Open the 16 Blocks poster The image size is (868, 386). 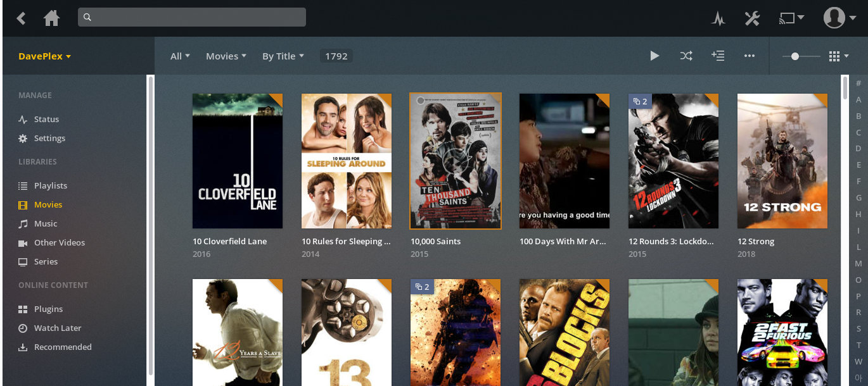click(565, 332)
